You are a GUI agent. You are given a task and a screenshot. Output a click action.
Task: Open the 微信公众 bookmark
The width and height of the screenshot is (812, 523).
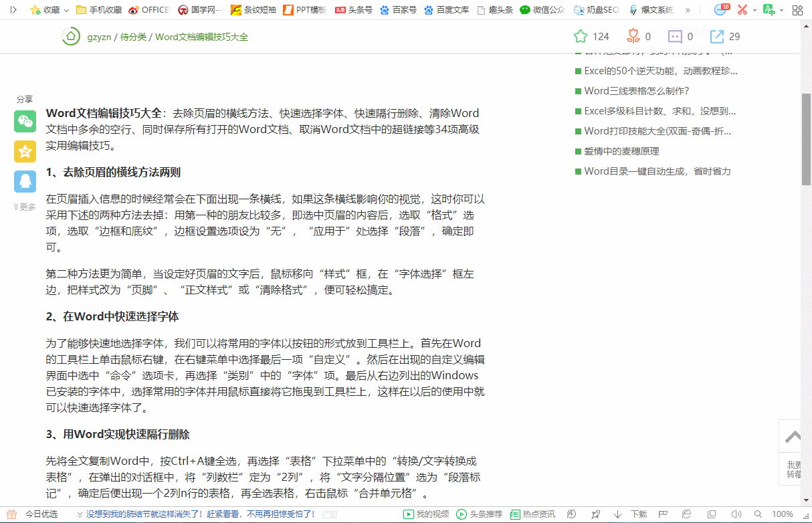click(x=543, y=10)
